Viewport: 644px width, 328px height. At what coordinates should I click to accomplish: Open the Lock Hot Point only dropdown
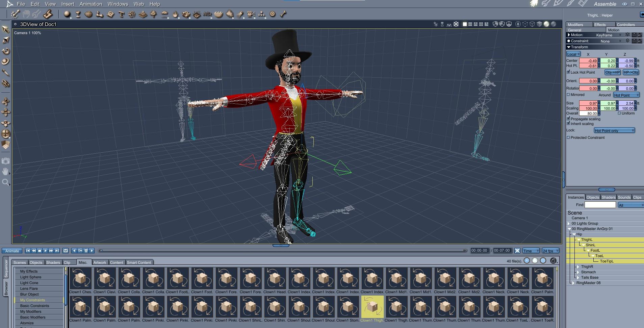tap(614, 130)
